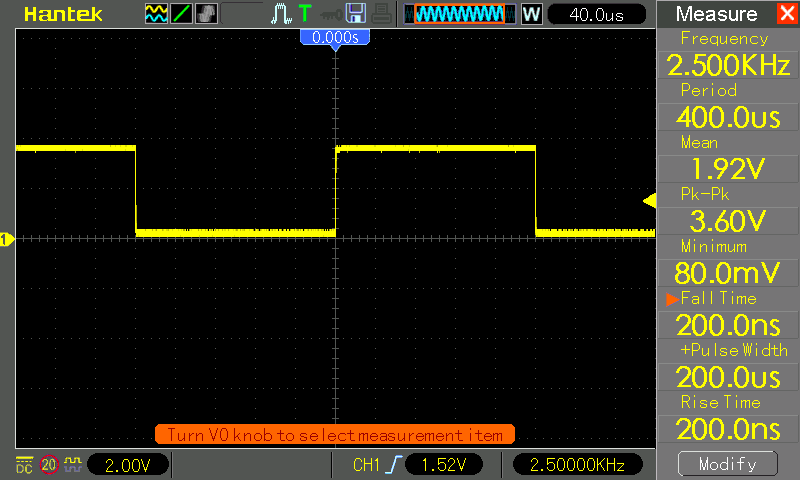
Task: Close the Measure panel with red X
Action: [x=788, y=13]
